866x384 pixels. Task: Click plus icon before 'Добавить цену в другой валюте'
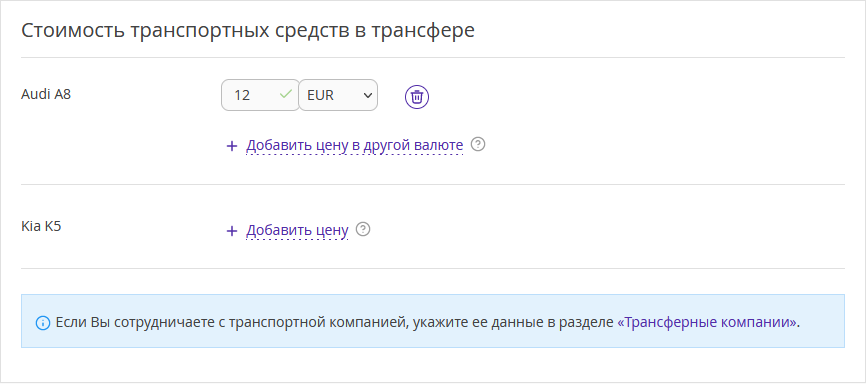(232, 146)
